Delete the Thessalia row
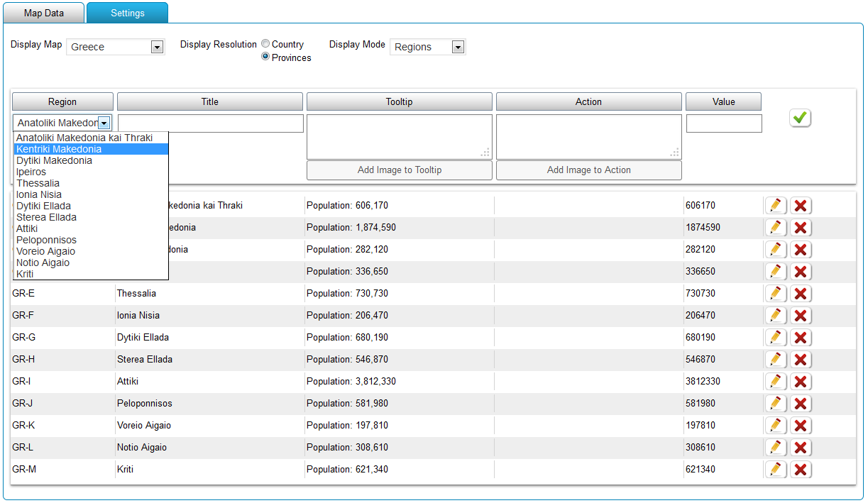 (801, 294)
